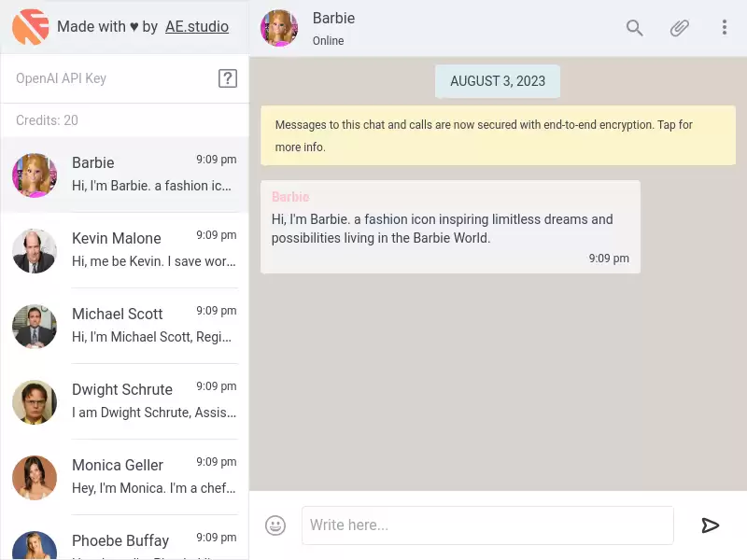Image resolution: width=747 pixels, height=560 pixels.
Task: Open the Kevin Malone conversation
Action: coord(125,250)
